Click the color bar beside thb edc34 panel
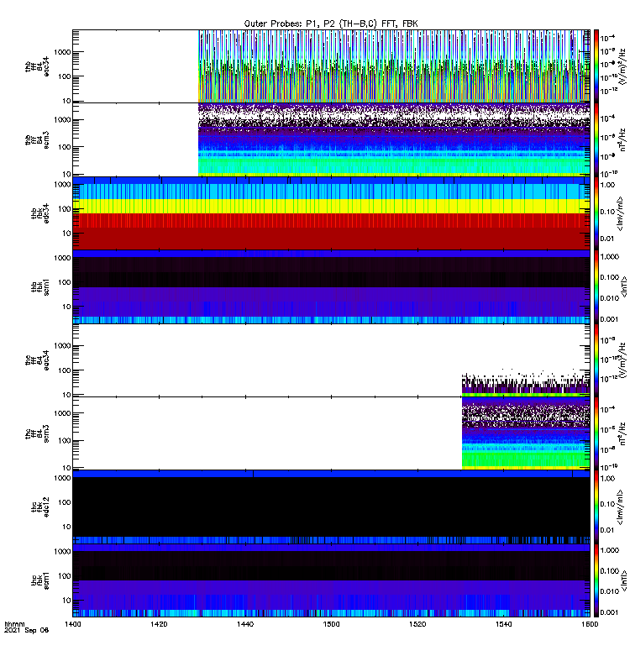The width and height of the screenshot is (630, 672). (x=596, y=213)
